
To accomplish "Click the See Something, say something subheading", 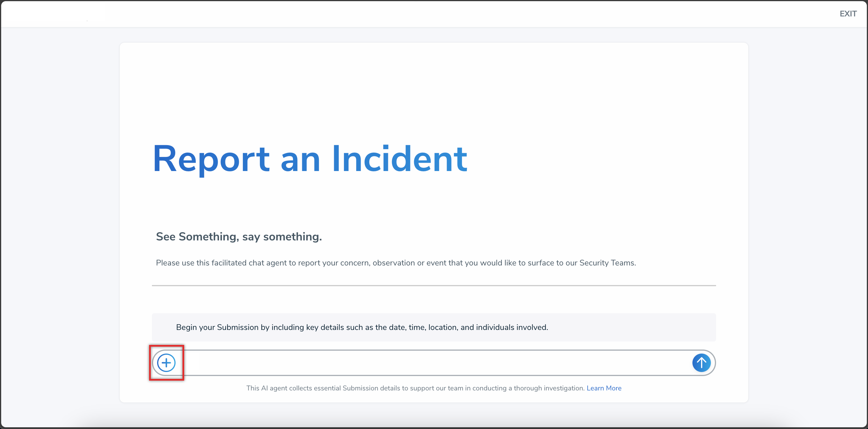I will [x=239, y=237].
